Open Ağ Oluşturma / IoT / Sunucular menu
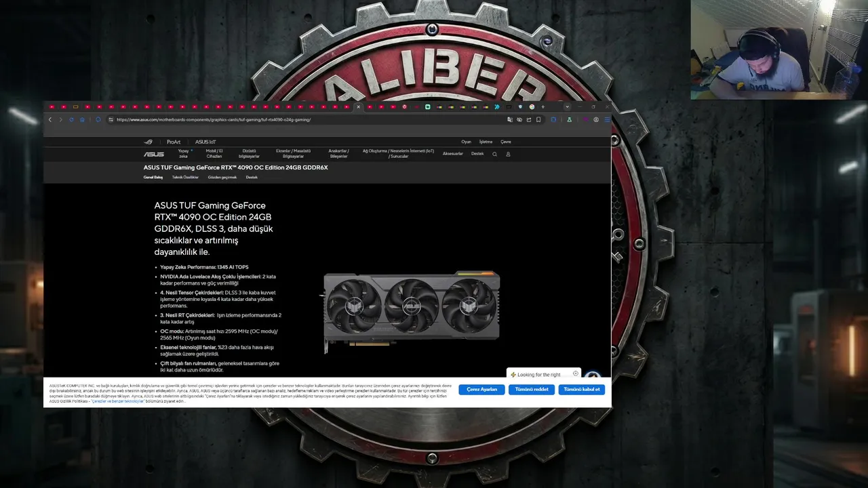Screen dimensions: 868x488 coord(398,153)
